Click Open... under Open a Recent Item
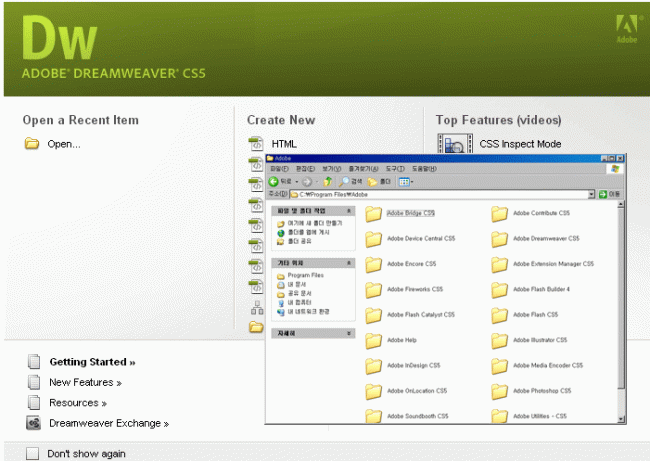 [63, 144]
